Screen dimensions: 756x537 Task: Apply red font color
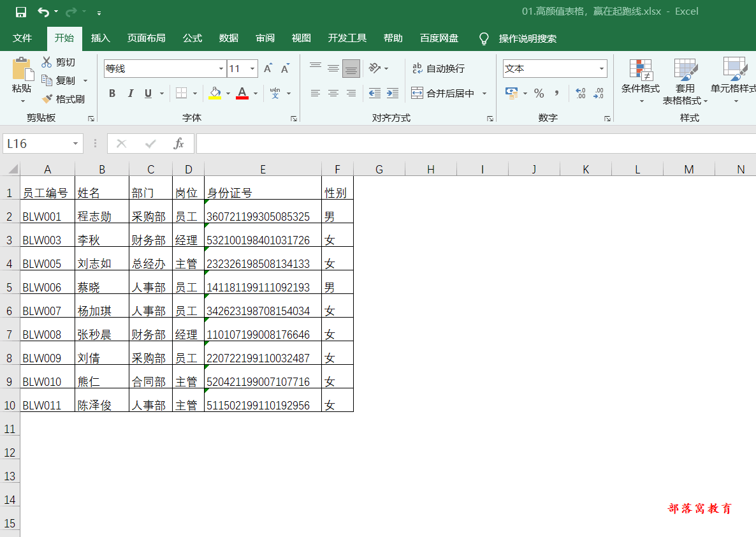pos(242,93)
